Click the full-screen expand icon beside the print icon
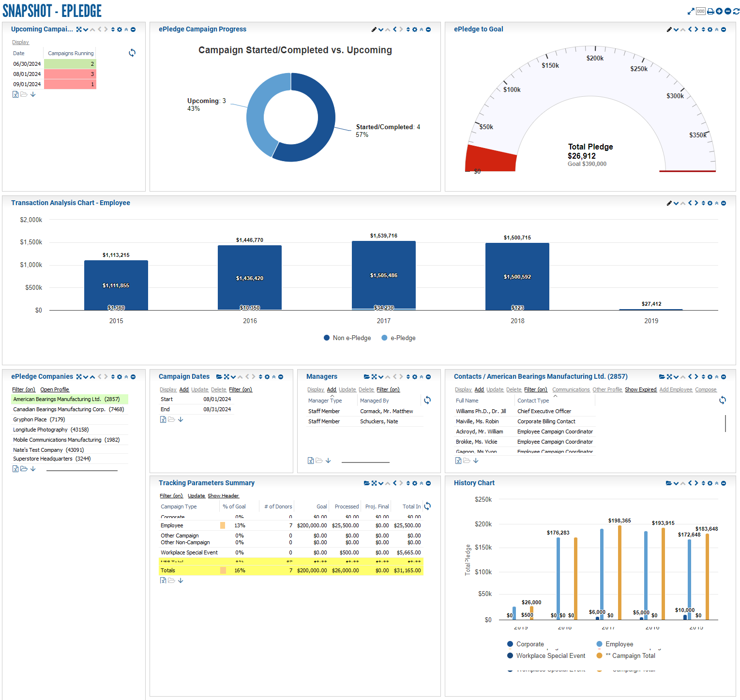The image size is (740, 700). [x=691, y=11]
